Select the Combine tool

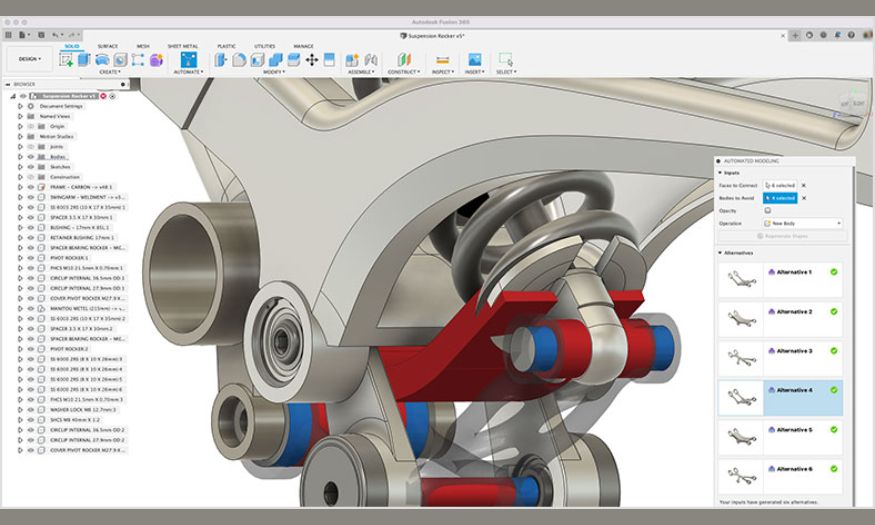[x=276, y=60]
